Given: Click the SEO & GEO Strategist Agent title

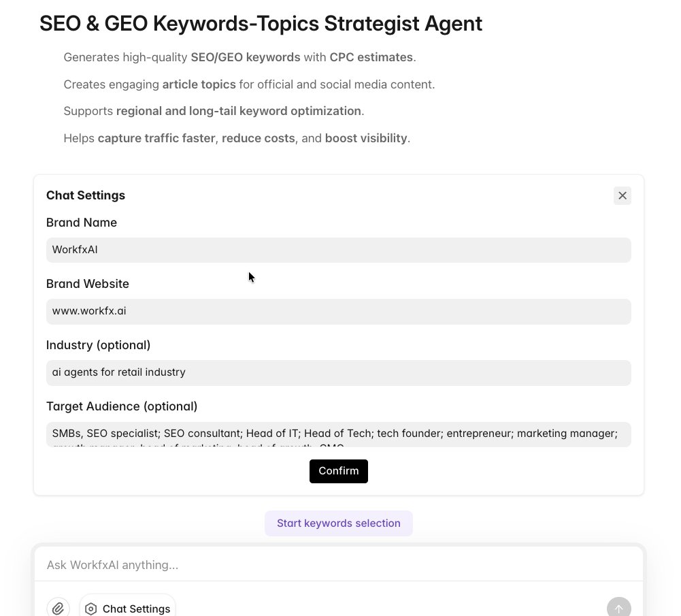Looking at the screenshot, I should coord(261,24).
